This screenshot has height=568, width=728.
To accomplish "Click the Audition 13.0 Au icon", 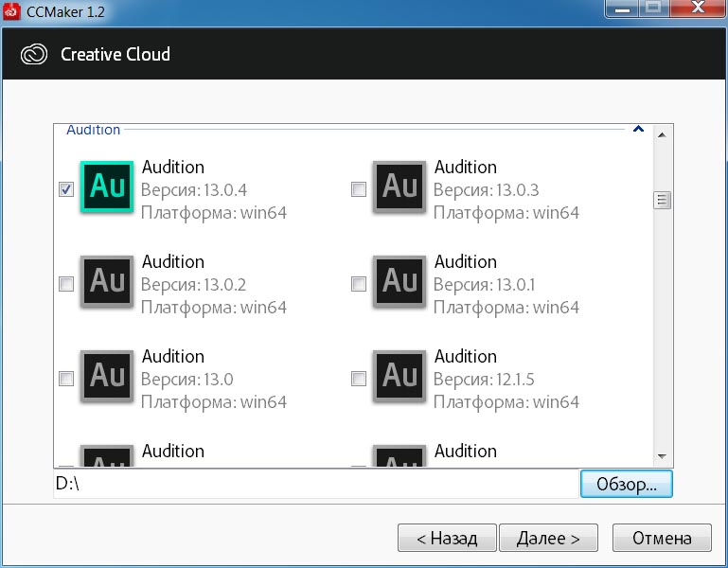I will [107, 376].
